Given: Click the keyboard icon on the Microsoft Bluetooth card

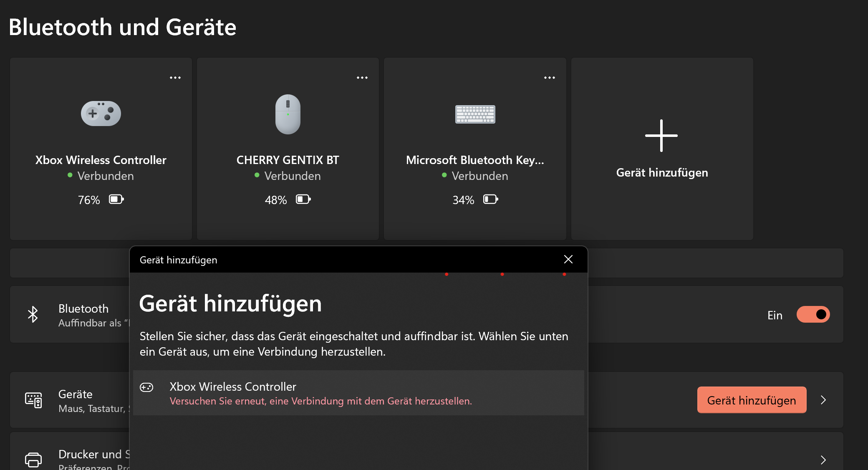Looking at the screenshot, I should [475, 114].
